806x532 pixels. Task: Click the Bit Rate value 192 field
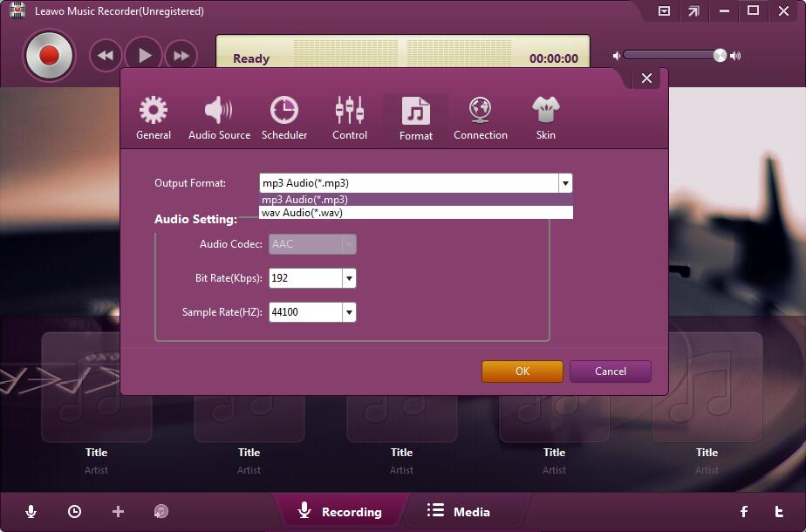[x=306, y=278]
